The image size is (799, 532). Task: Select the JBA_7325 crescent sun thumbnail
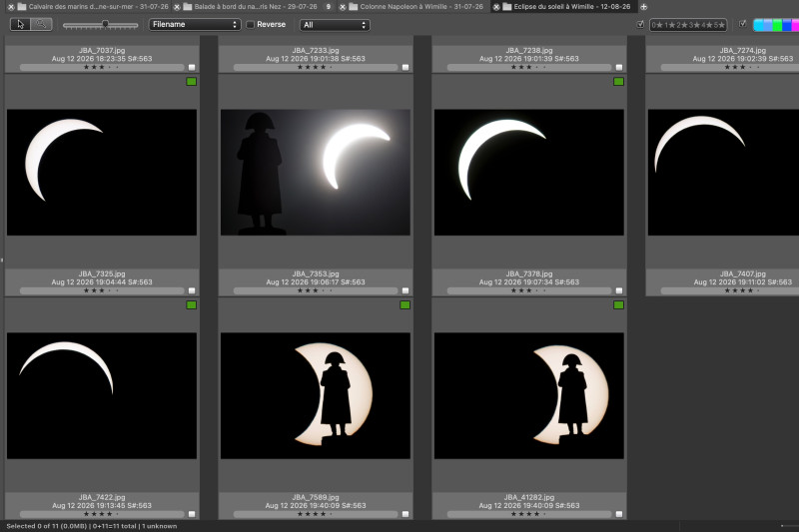[x=102, y=172]
